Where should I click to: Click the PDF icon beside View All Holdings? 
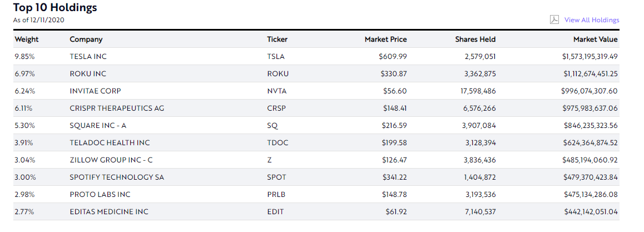[x=554, y=19]
